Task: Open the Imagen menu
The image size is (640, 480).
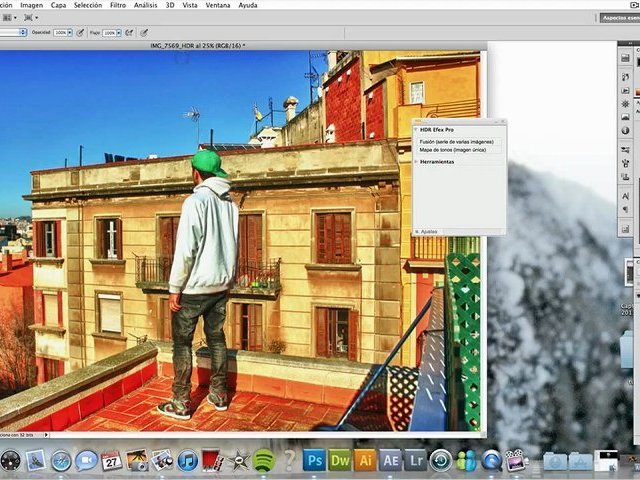Action: coord(31,5)
